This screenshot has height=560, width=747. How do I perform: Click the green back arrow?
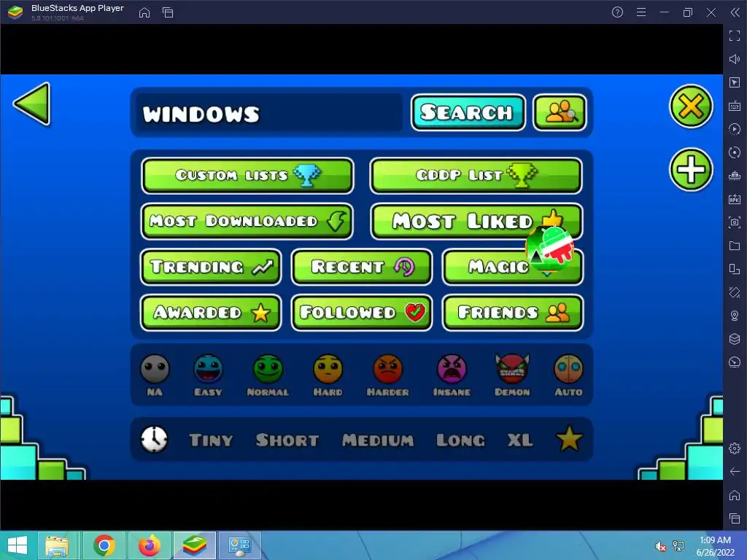click(x=32, y=104)
